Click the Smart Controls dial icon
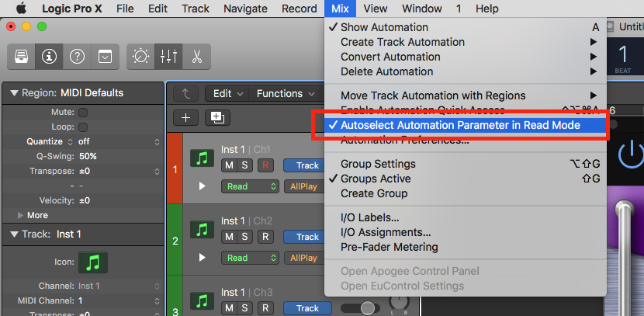Screen dimensions: 644x316 coord(141,57)
